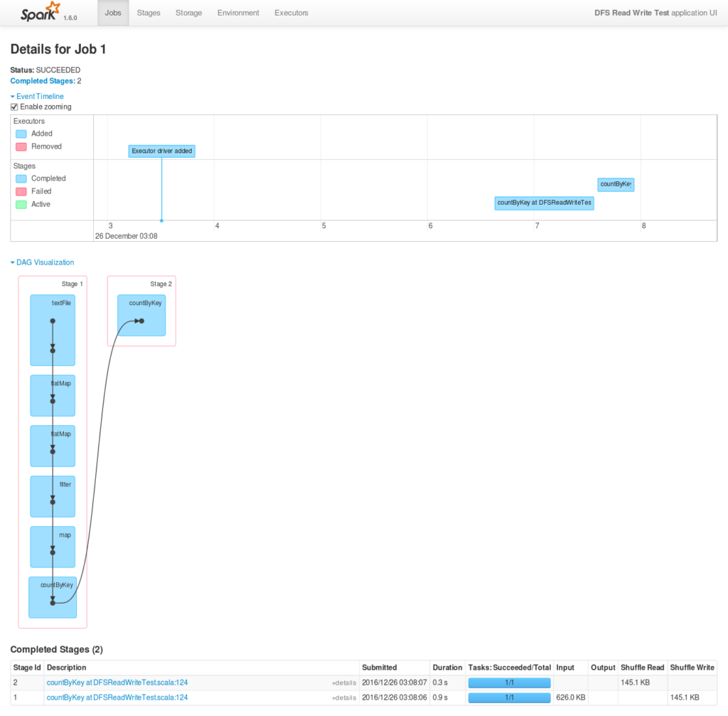728x716 pixels.
Task: Click the Stage 1 label in DAG
Action: 72,284
